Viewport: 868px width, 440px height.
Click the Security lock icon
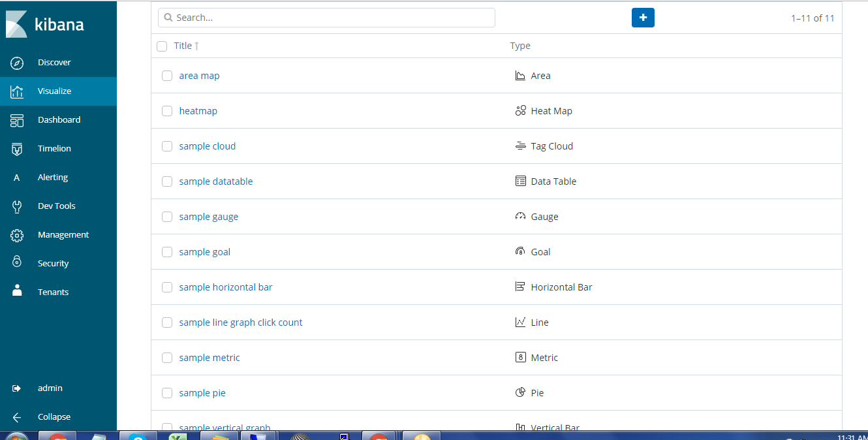(17, 262)
